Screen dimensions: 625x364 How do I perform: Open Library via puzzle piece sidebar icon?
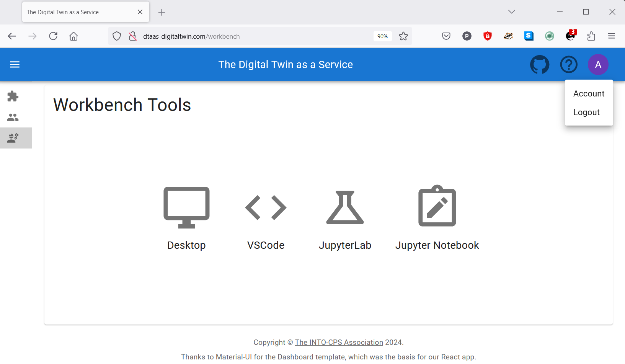pos(13,96)
